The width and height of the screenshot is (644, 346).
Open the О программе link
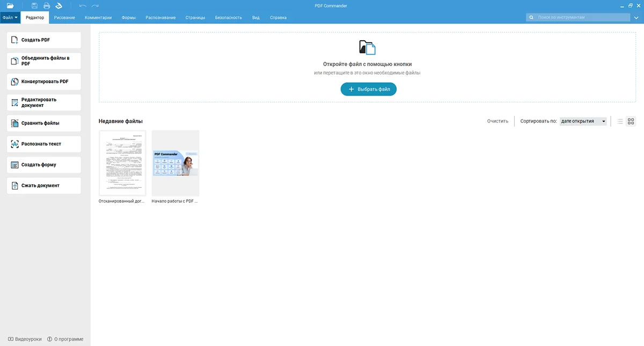tap(65, 339)
